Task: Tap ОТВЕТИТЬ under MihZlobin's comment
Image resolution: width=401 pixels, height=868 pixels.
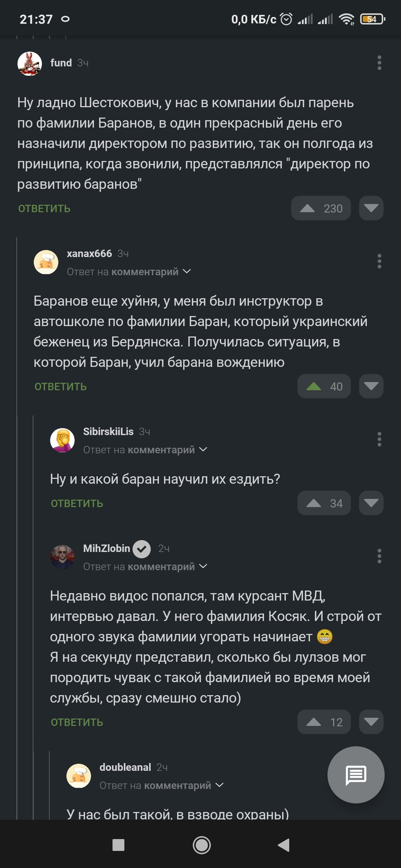Action: (77, 723)
